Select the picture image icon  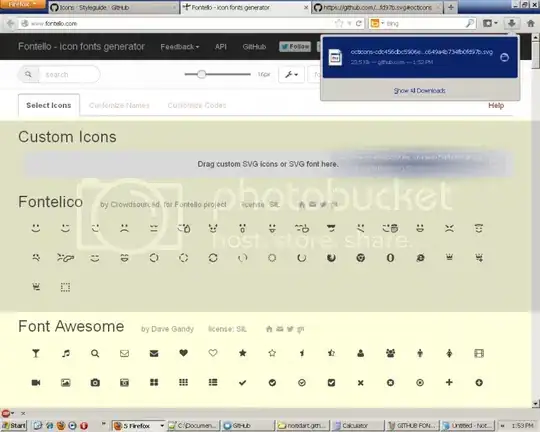pos(65,382)
